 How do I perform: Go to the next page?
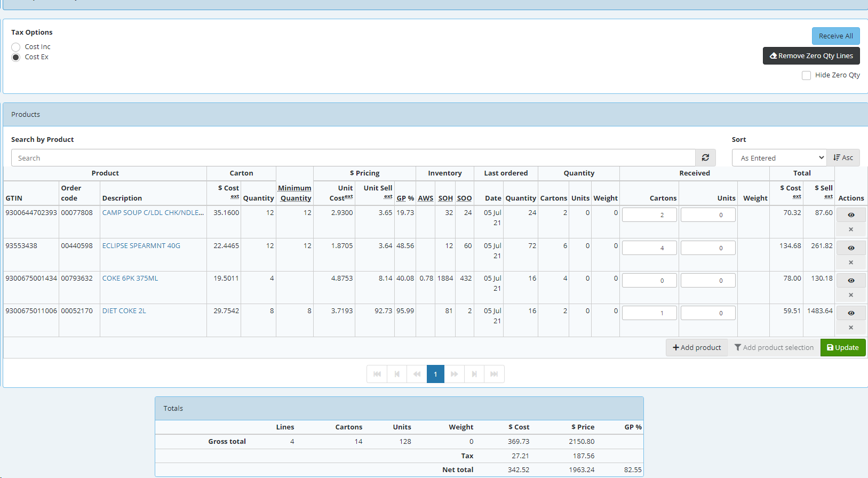pyautogui.click(x=474, y=374)
